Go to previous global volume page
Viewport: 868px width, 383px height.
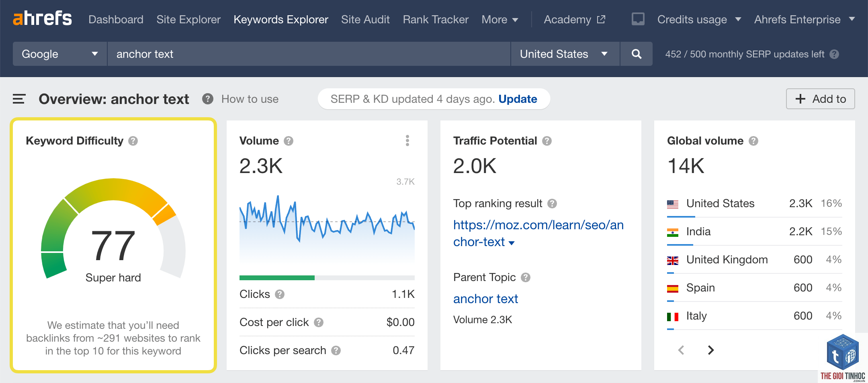(x=681, y=350)
